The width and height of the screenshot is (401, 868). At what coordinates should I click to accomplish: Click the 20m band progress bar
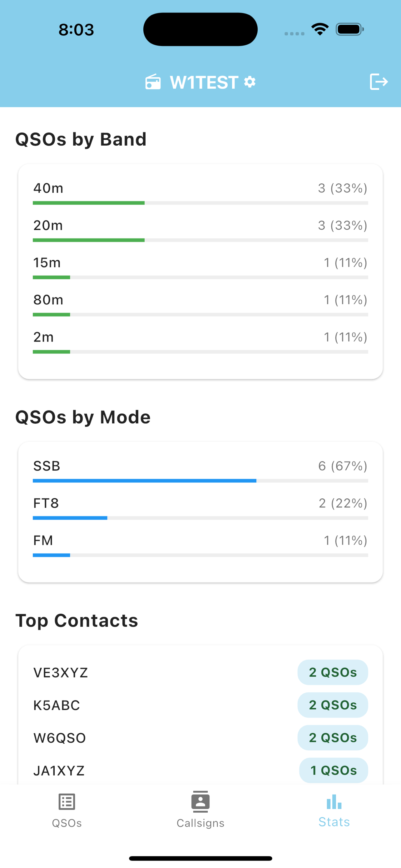point(200,240)
